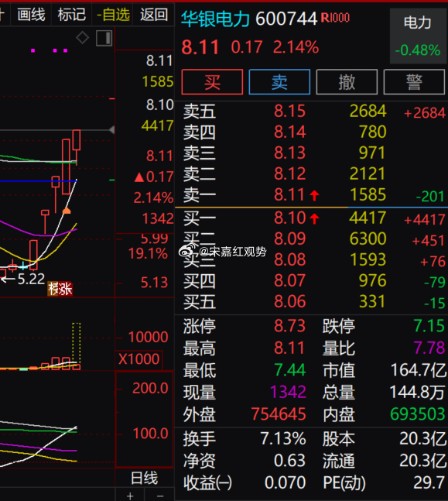The image size is (448, 501).
Task: Click 日线 period label
Action: pyautogui.click(x=145, y=479)
